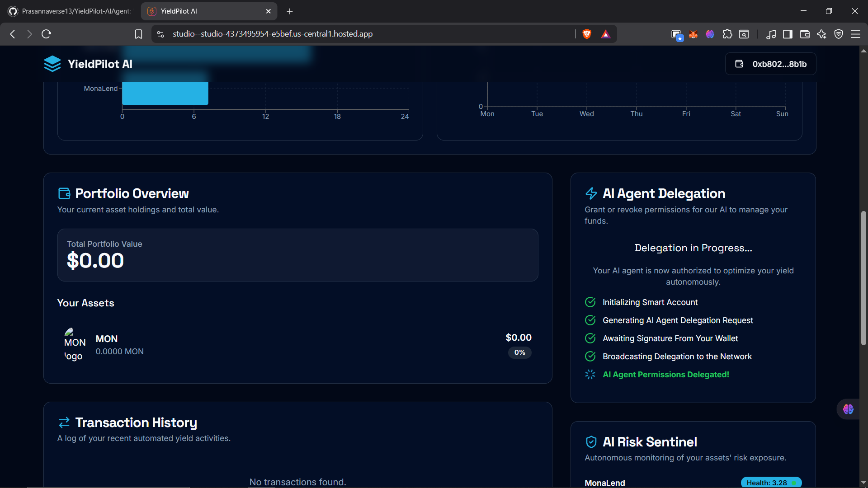Click the page vertical scrollbar thumb

pyautogui.click(x=863, y=278)
